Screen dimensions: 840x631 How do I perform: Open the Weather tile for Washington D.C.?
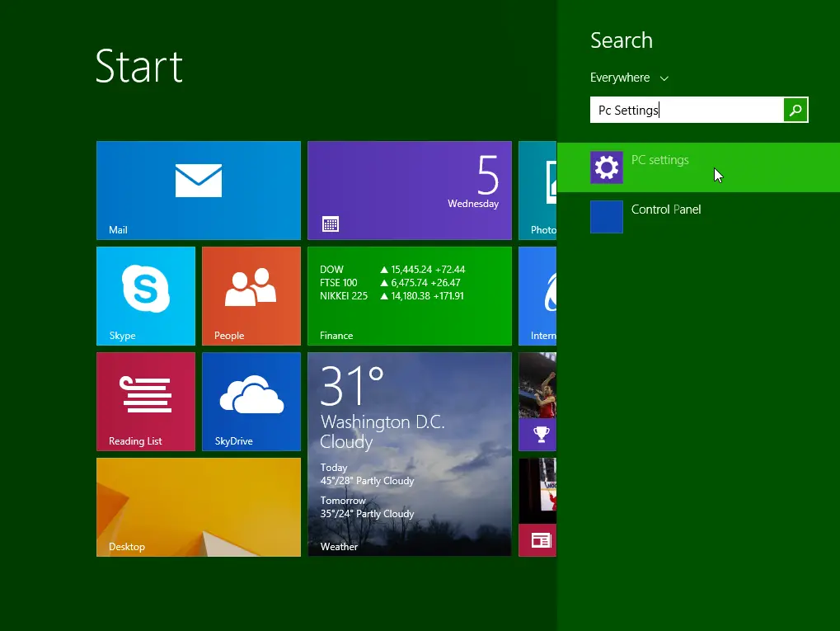click(410, 454)
